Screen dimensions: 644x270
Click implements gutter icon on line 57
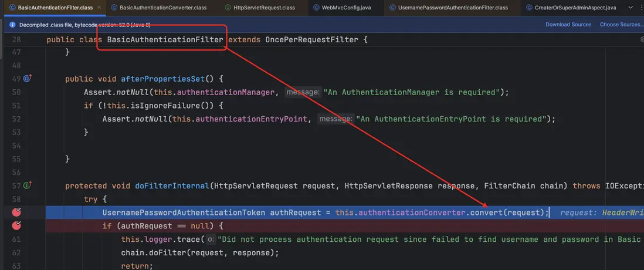click(x=28, y=185)
